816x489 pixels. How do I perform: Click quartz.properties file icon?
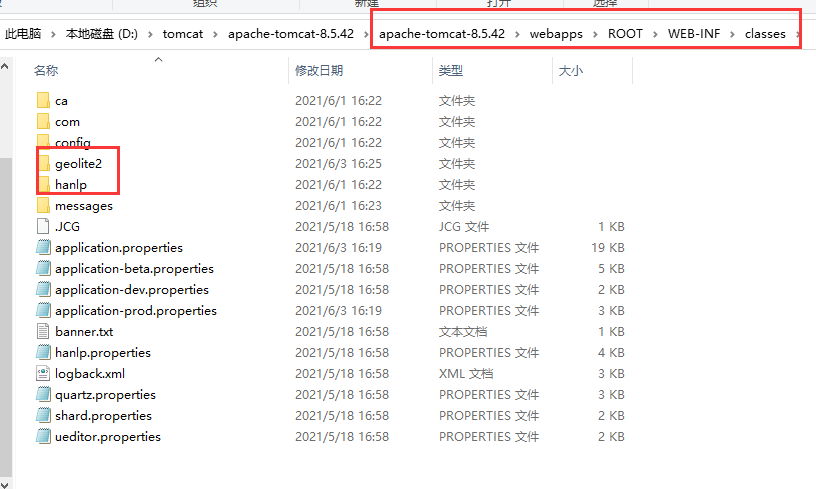pyautogui.click(x=43, y=394)
